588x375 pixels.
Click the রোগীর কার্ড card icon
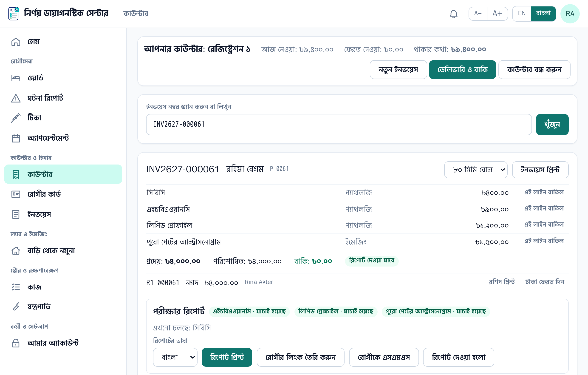(x=16, y=194)
